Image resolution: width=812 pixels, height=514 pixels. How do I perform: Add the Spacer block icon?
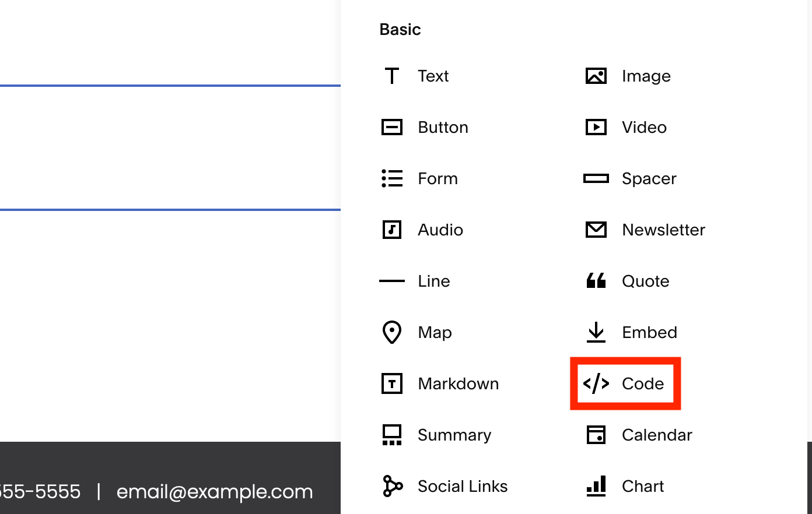click(x=596, y=178)
